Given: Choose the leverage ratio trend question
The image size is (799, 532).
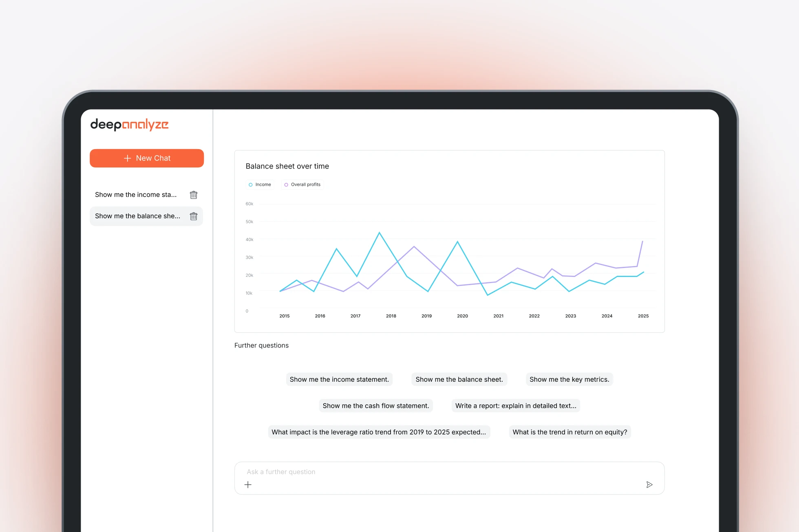Looking at the screenshot, I should point(379,432).
